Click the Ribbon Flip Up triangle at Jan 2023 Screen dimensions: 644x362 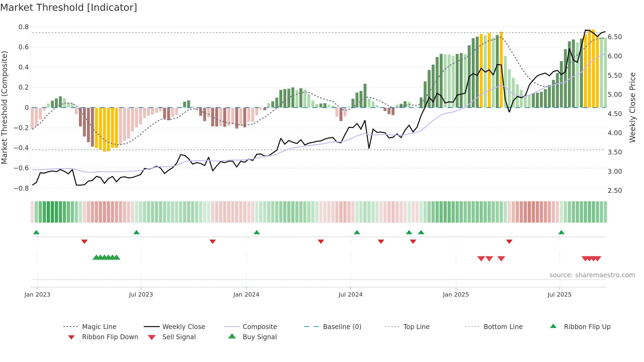36,232
